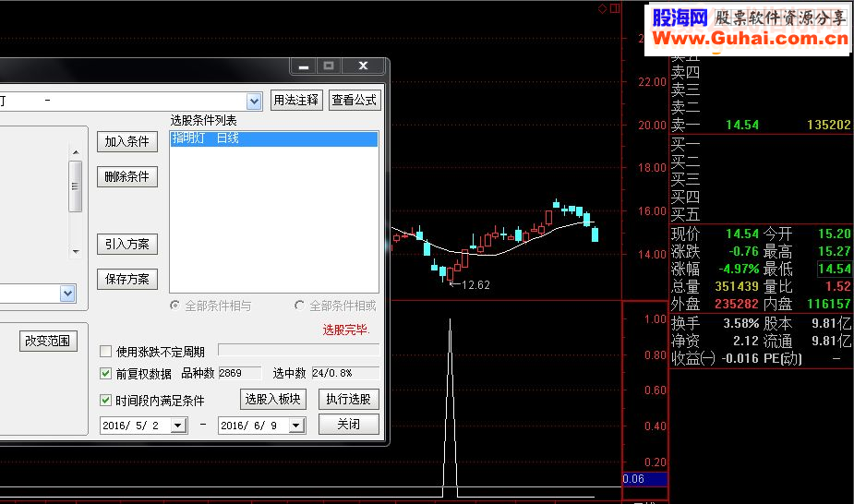Click the 净资 value 2.12
854x504 pixels.
746,341
